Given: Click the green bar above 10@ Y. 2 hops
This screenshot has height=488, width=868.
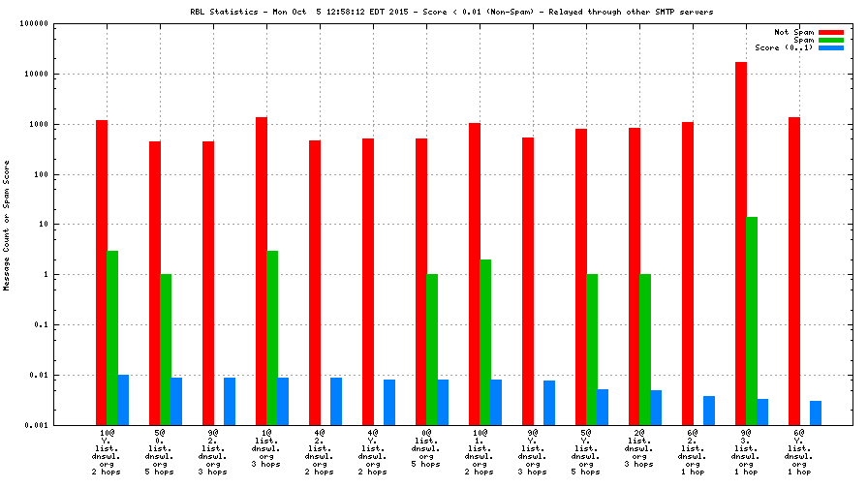Looking at the screenshot, I should [112, 337].
